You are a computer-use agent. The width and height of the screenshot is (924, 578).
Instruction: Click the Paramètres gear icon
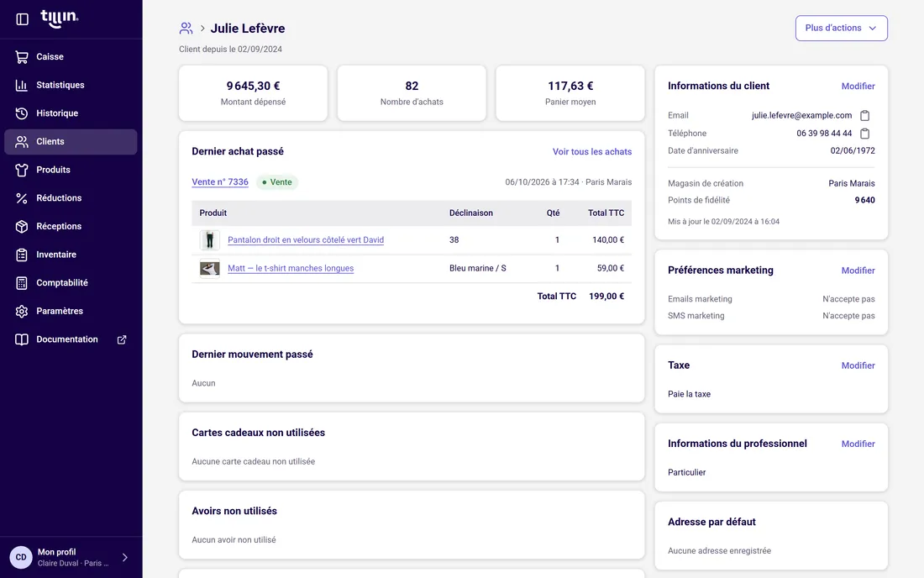[22, 311]
